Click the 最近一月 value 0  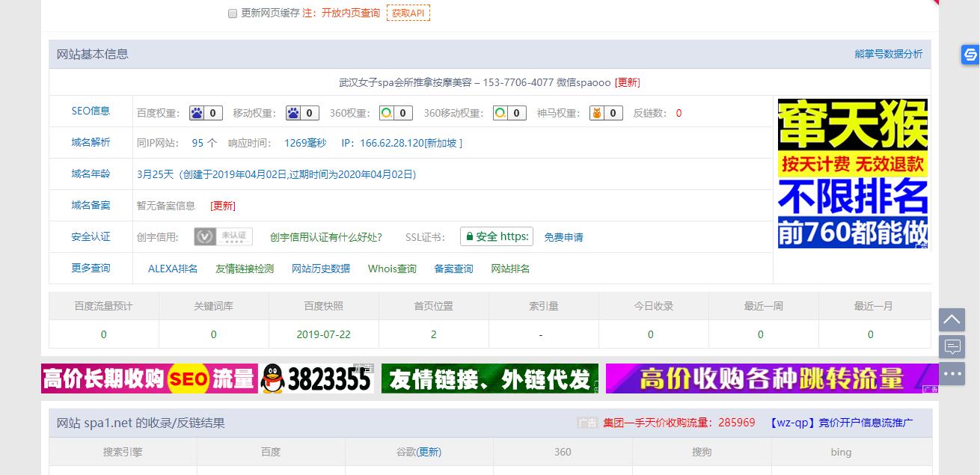[x=870, y=334]
